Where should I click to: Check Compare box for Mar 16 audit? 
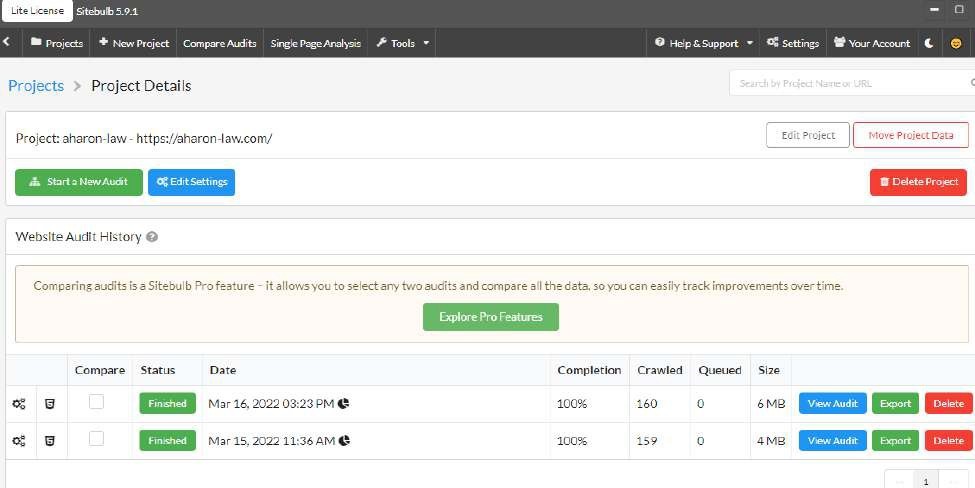click(96, 402)
